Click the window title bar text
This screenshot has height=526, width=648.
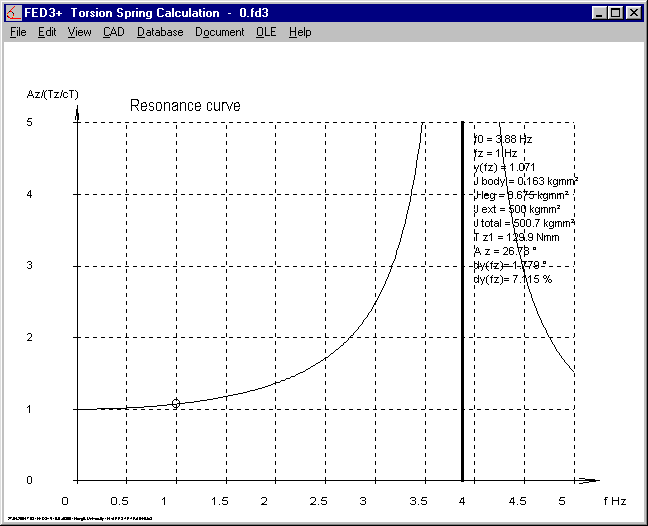tap(150, 13)
